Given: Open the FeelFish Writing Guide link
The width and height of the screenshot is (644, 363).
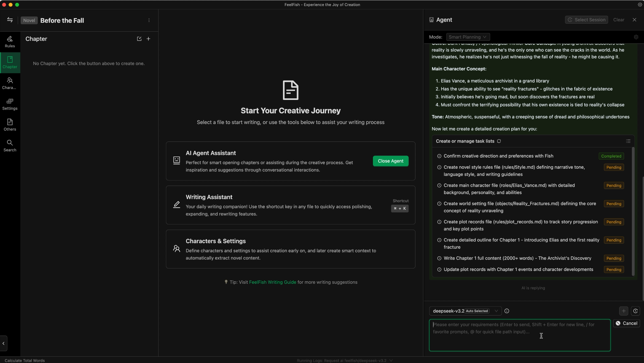Looking at the screenshot, I should point(272,282).
